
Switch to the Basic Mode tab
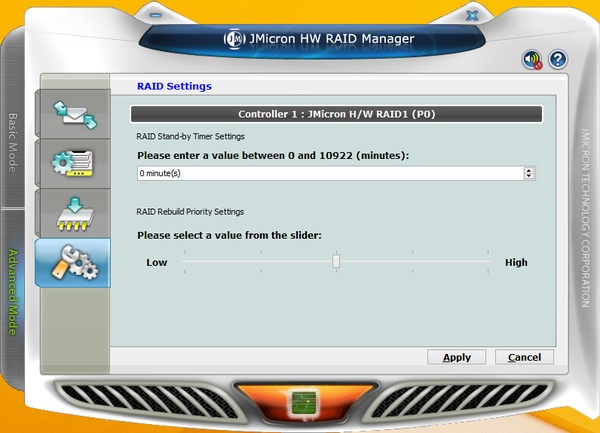click(x=13, y=142)
